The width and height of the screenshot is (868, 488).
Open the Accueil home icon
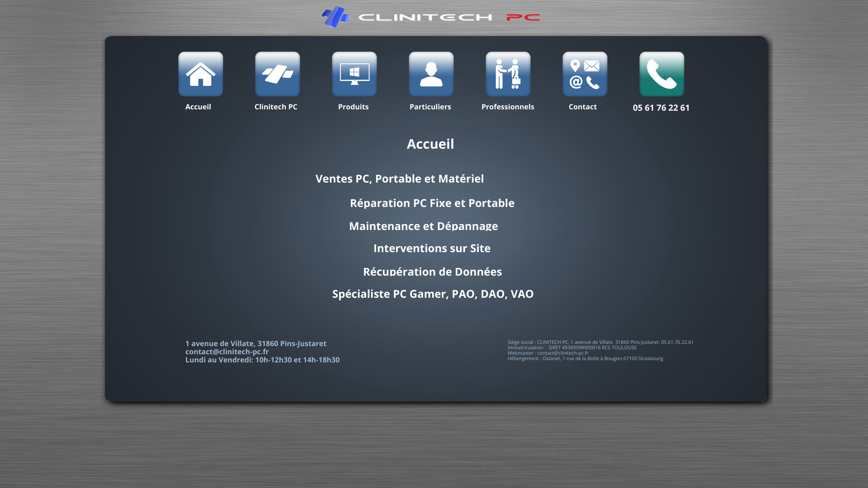pyautogui.click(x=201, y=74)
